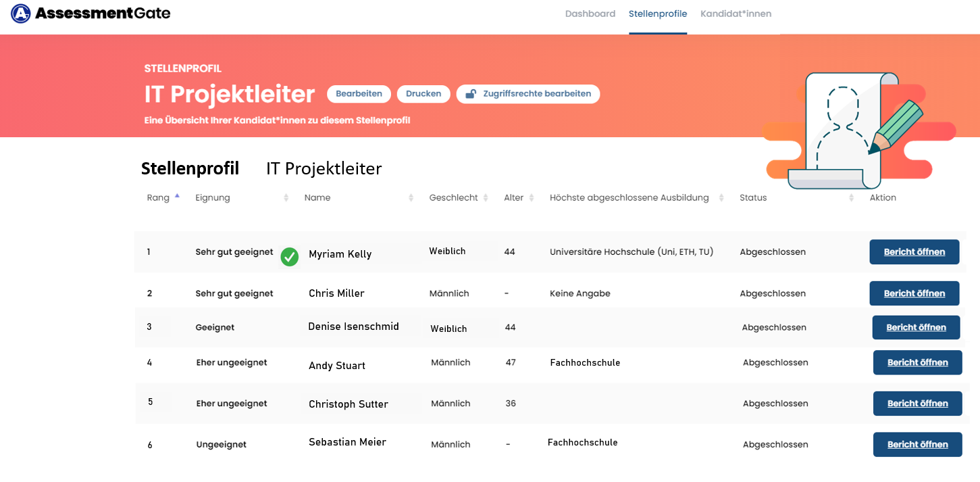Sort table by Rang column arrow

click(177, 197)
